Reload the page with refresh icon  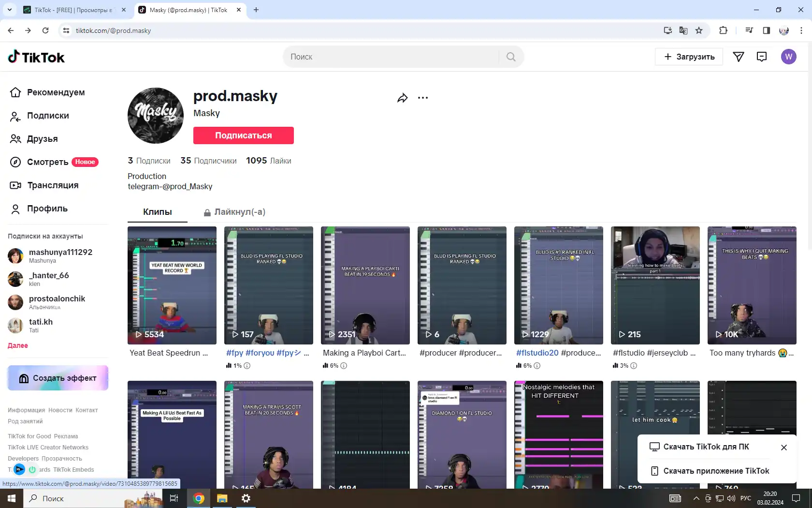click(45, 30)
